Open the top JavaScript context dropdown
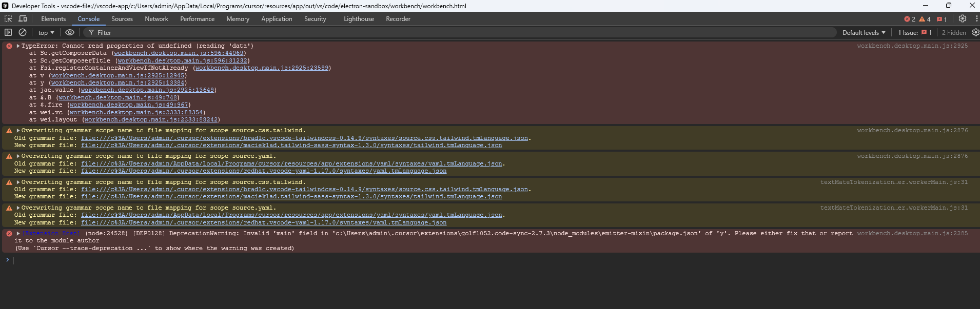This screenshot has height=309, width=980. tap(46, 32)
